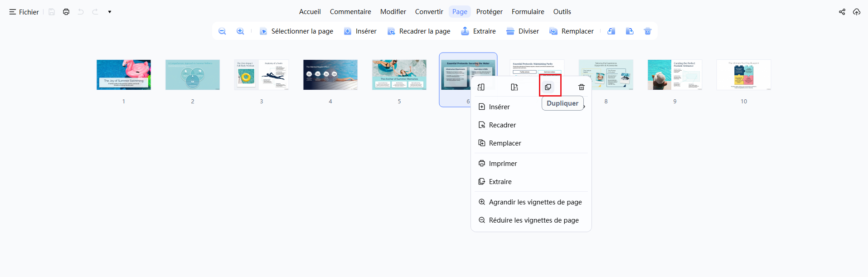Click Sélectionner la page toolbar button
This screenshot has height=277, width=868.
point(296,31)
